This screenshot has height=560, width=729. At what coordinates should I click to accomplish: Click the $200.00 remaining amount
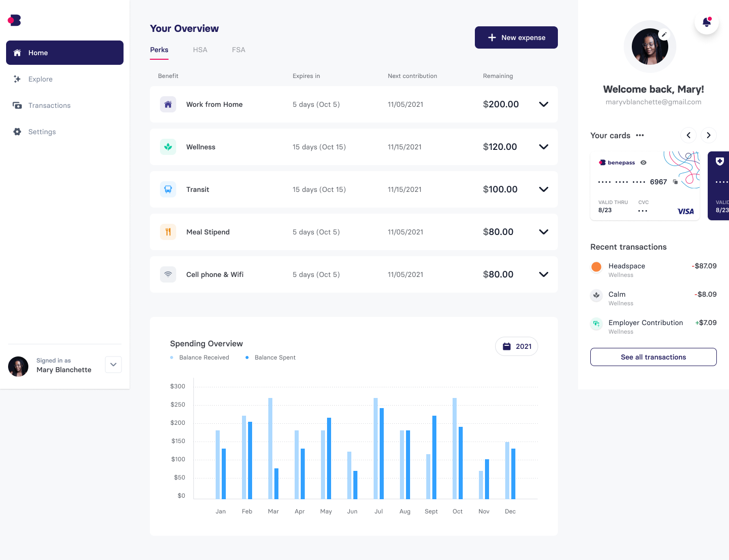click(501, 104)
